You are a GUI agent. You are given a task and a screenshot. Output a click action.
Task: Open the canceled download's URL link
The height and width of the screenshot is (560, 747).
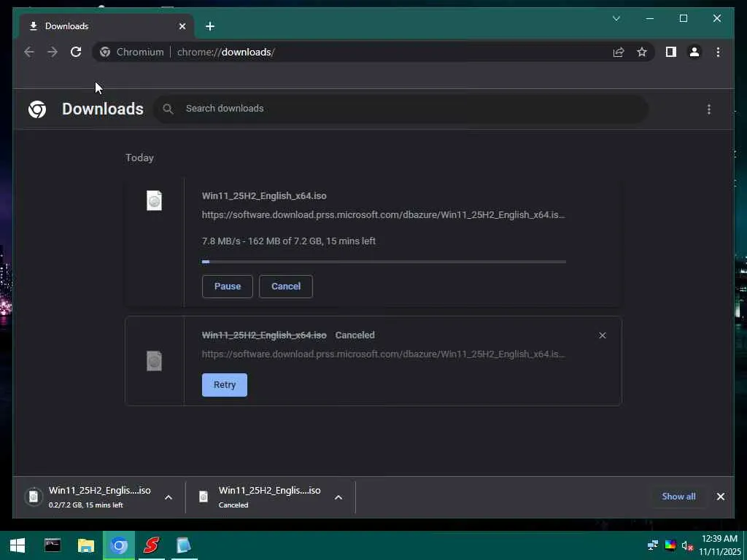click(384, 354)
